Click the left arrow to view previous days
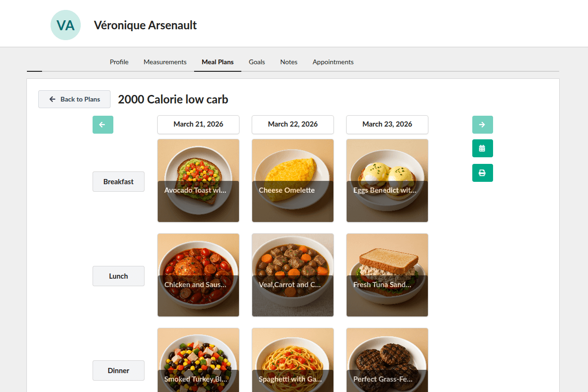 click(x=102, y=124)
